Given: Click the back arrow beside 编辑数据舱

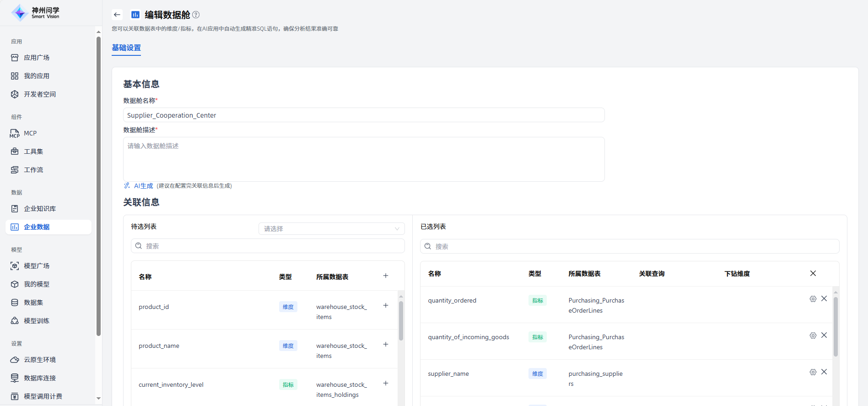Looking at the screenshot, I should (x=117, y=15).
